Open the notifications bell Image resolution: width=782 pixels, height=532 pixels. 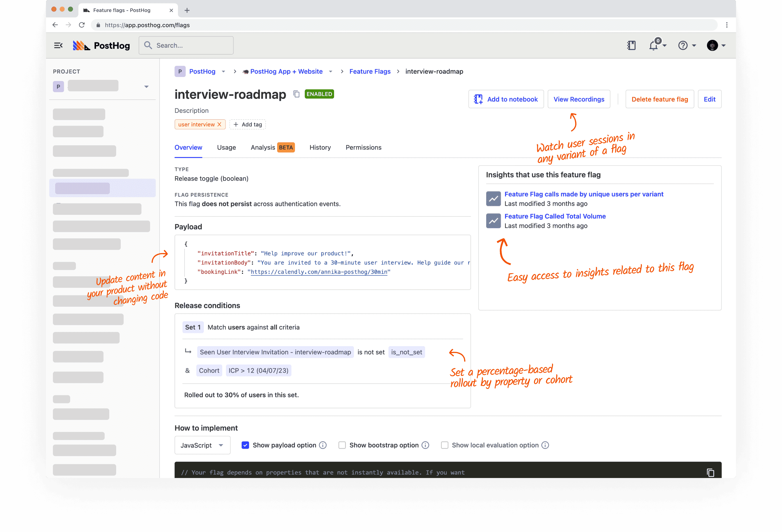pyautogui.click(x=654, y=45)
